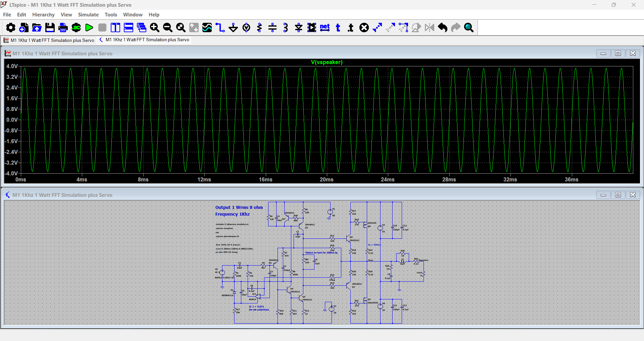Open the Settings gear in toolbar
Viewport: 644px width, 341px height.
(x=10, y=27)
